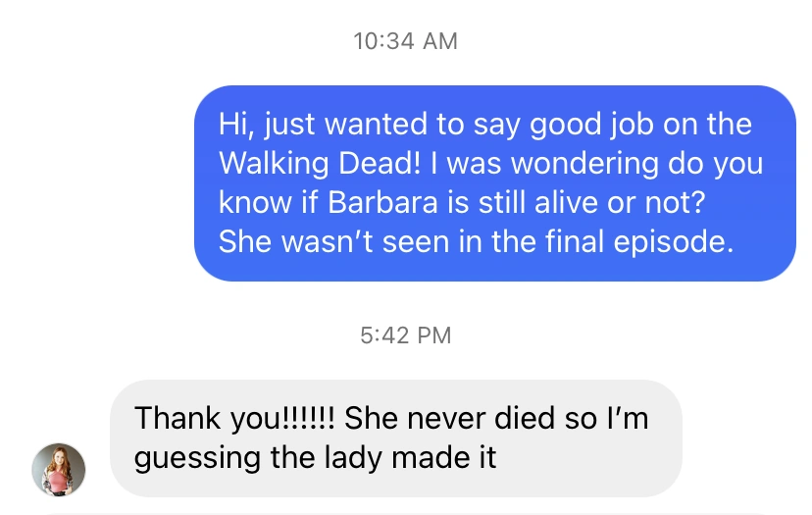The width and height of the screenshot is (812, 515).
Task: Click "guessing the lady made it" line
Action: coord(315,458)
